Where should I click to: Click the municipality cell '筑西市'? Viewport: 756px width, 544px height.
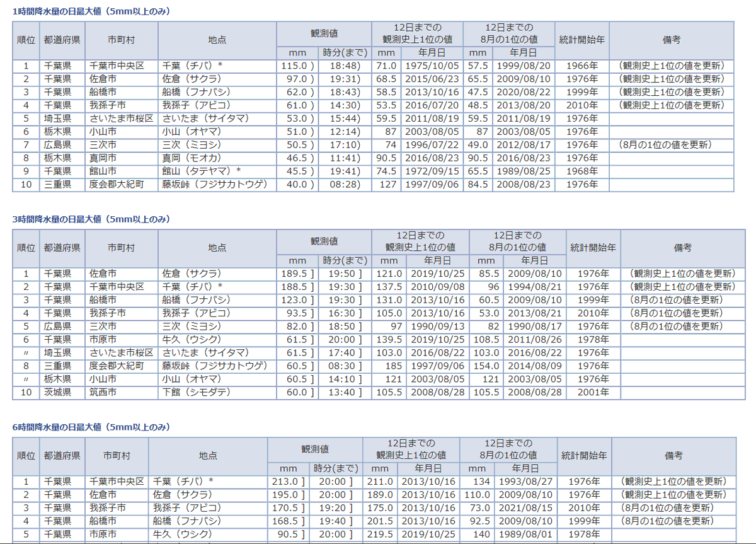click(103, 393)
